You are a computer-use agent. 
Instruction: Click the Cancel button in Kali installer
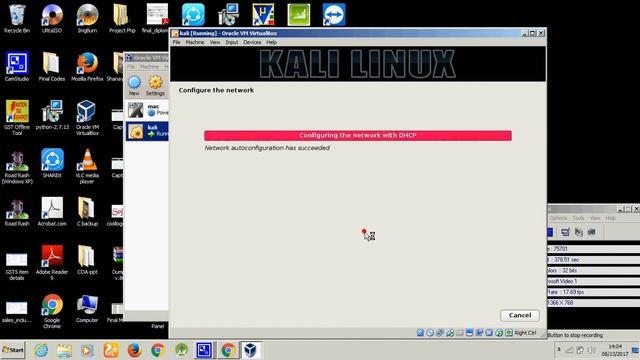coord(520,315)
